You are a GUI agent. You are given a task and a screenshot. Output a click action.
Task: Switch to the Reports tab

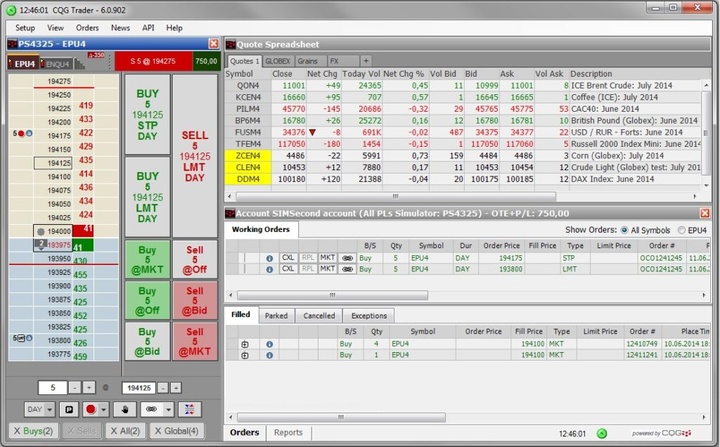pyautogui.click(x=288, y=433)
